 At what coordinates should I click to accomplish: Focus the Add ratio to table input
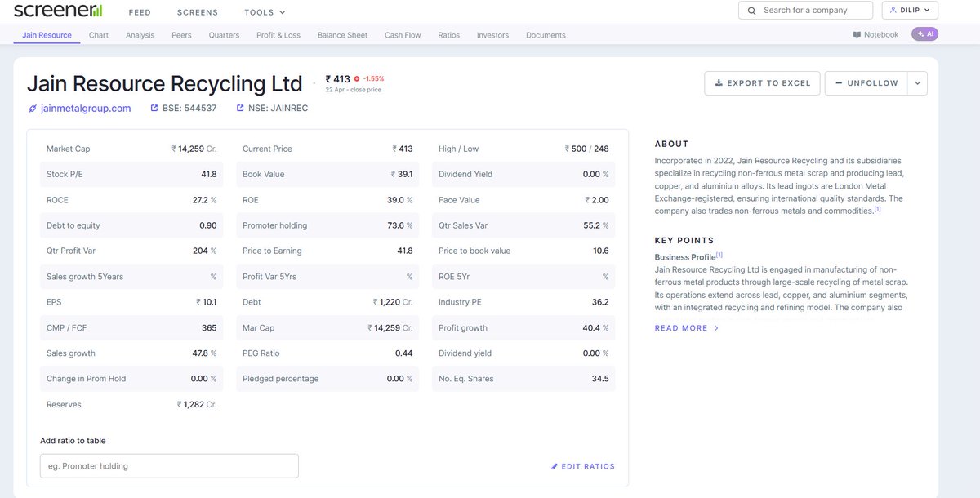[169, 466]
